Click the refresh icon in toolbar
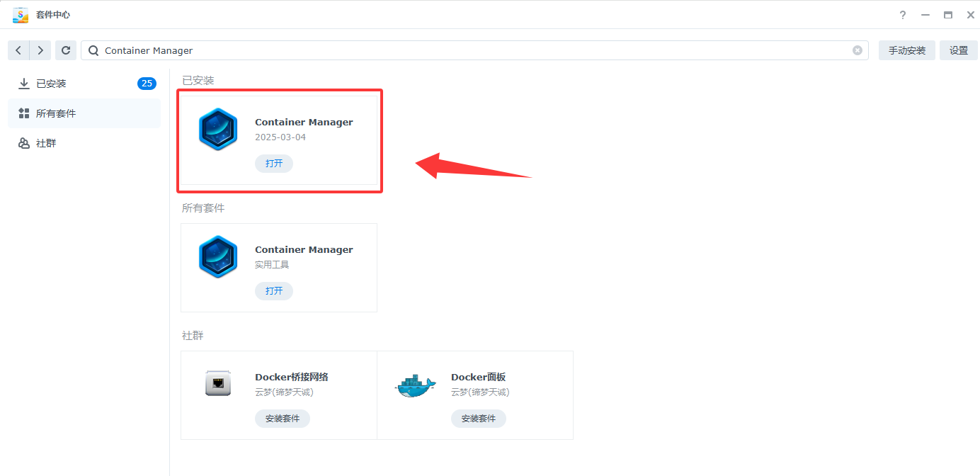Screen dimensions: 980x476 [66, 50]
